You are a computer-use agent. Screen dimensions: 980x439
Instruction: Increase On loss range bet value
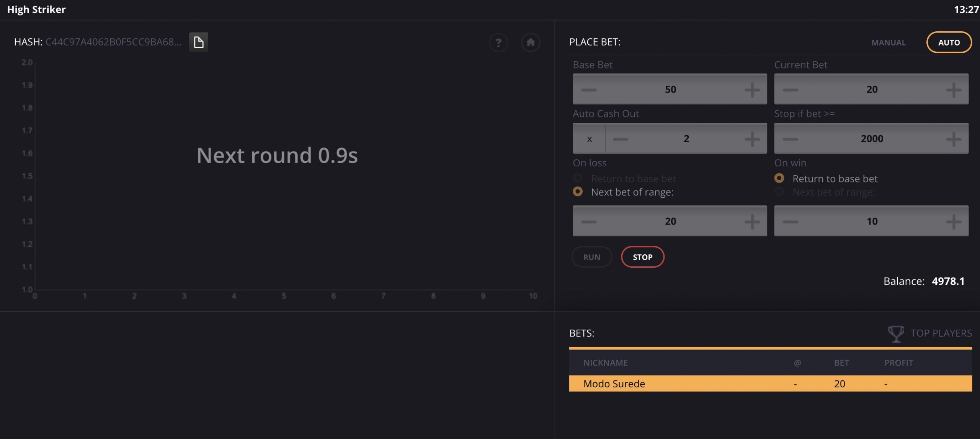[752, 221]
